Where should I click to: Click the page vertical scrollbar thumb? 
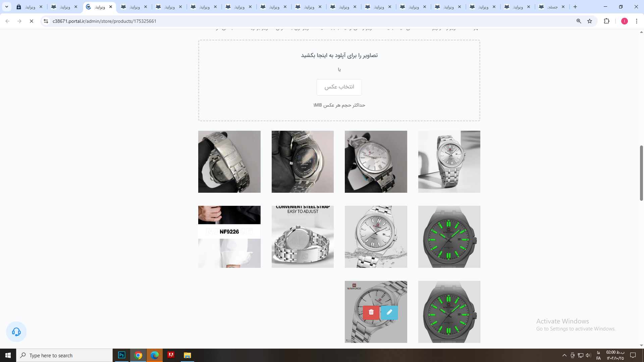coord(641,173)
